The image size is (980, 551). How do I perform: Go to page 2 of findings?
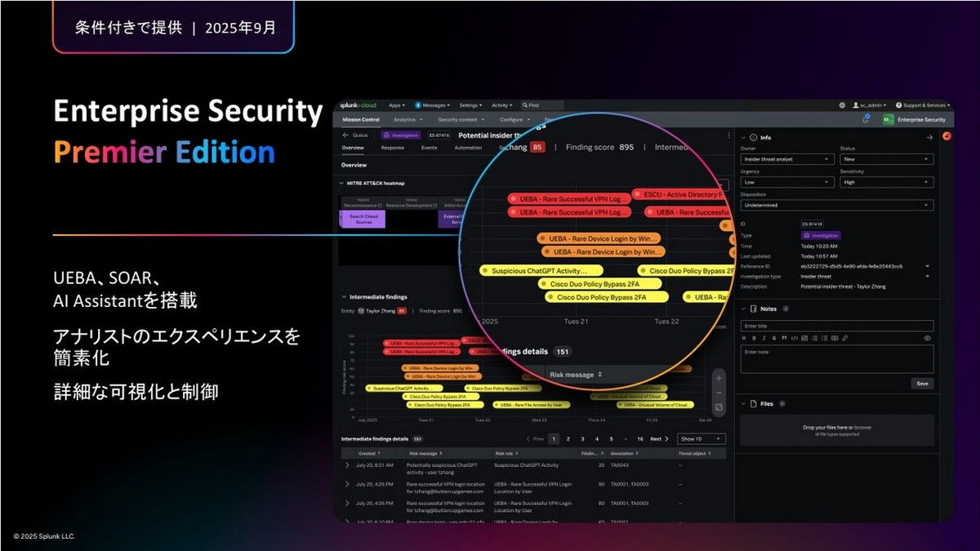(x=568, y=438)
